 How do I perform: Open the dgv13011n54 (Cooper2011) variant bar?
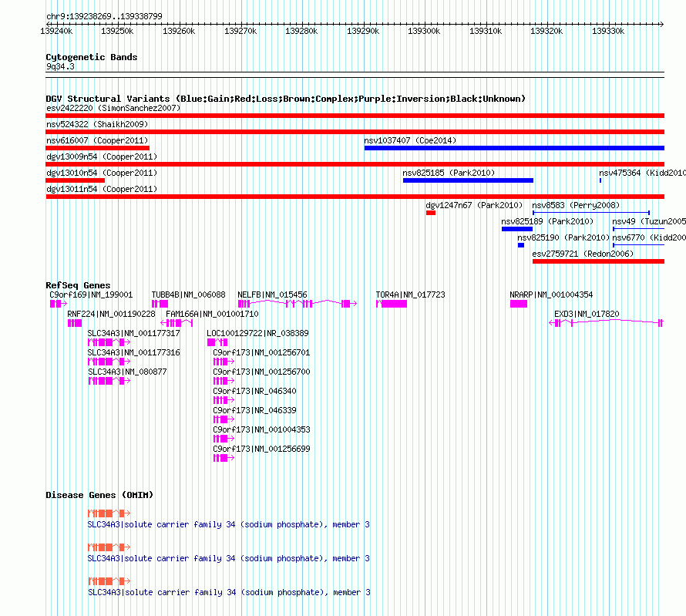(355, 197)
